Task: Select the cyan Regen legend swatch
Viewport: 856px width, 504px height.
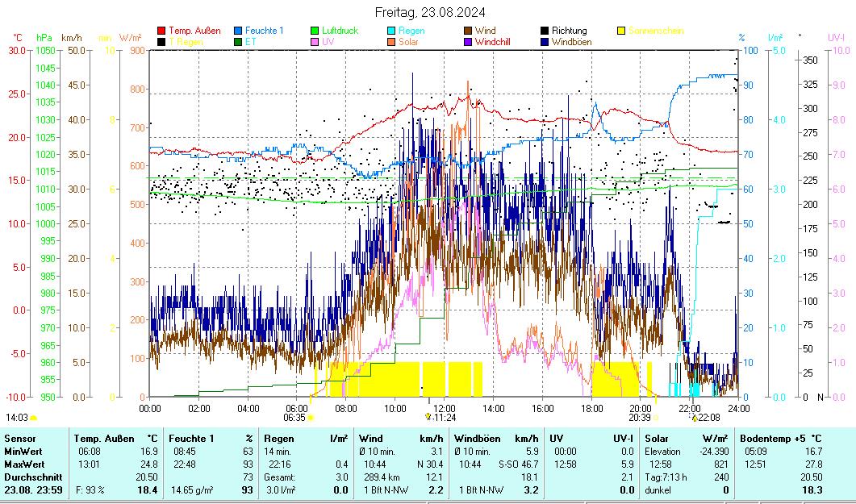Action: pyautogui.click(x=391, y=31)
